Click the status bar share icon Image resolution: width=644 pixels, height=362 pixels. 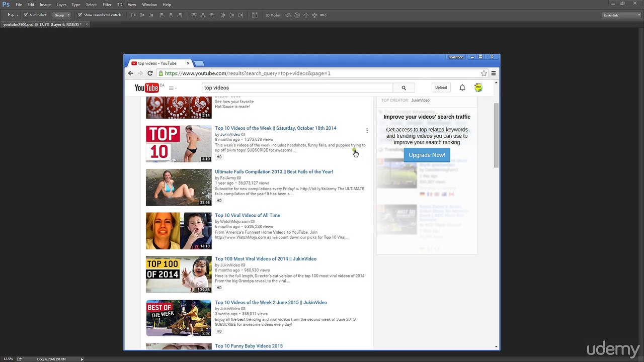click(x=19, y=359)
